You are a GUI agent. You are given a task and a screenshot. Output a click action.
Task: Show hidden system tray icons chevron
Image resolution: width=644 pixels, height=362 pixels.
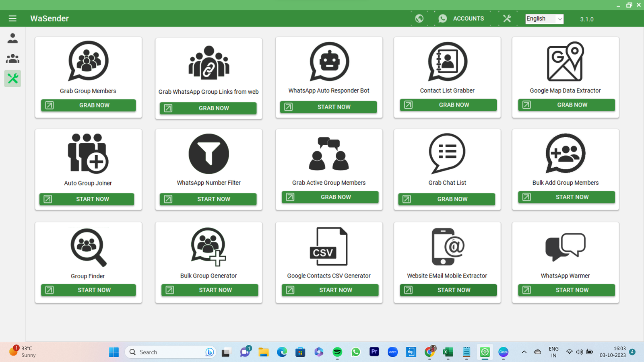coord(524,352)
